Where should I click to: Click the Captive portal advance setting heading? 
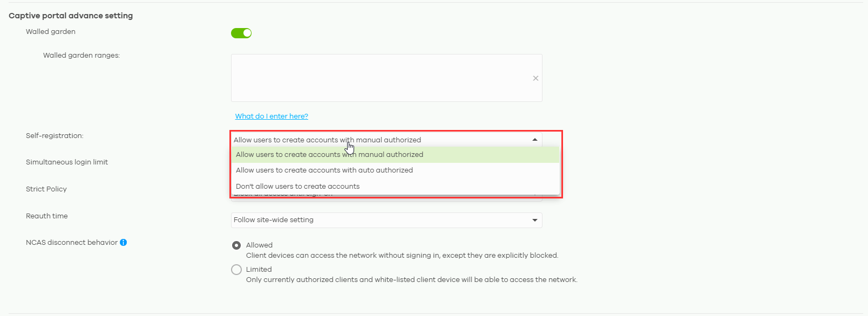(x=71, y=16)
